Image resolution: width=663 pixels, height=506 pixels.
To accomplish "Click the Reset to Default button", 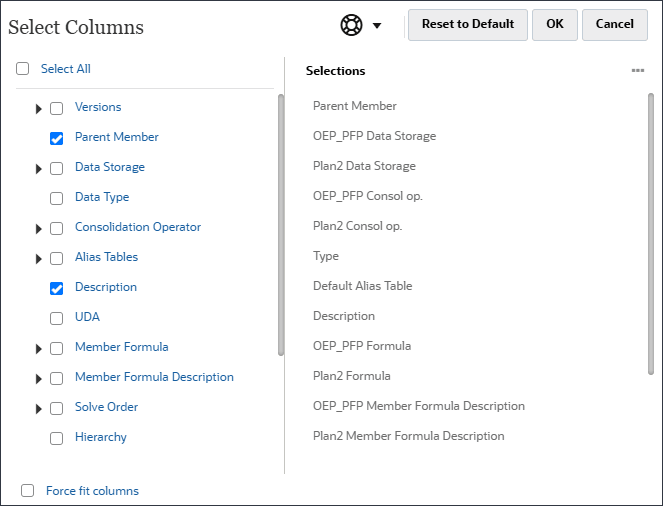I will tap(467, 25).
